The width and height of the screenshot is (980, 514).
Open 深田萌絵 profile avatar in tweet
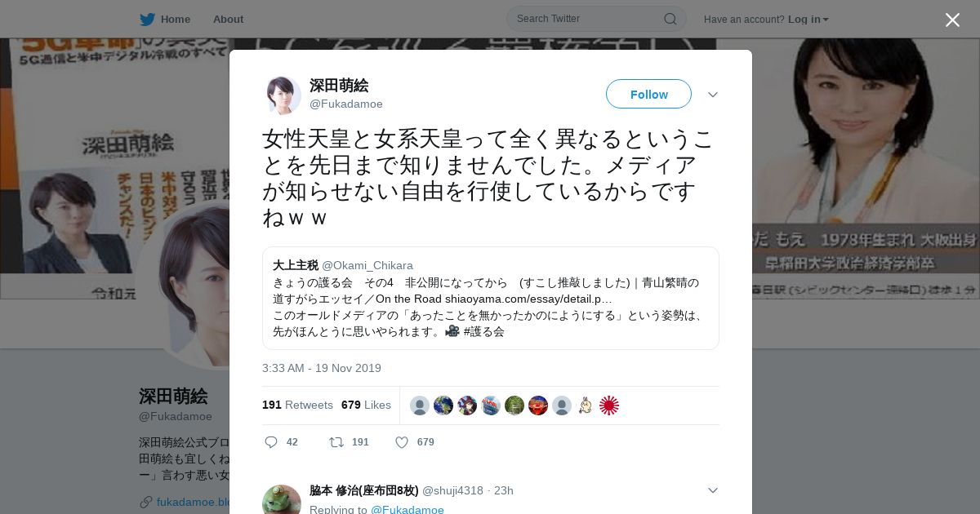click(282, 95)
